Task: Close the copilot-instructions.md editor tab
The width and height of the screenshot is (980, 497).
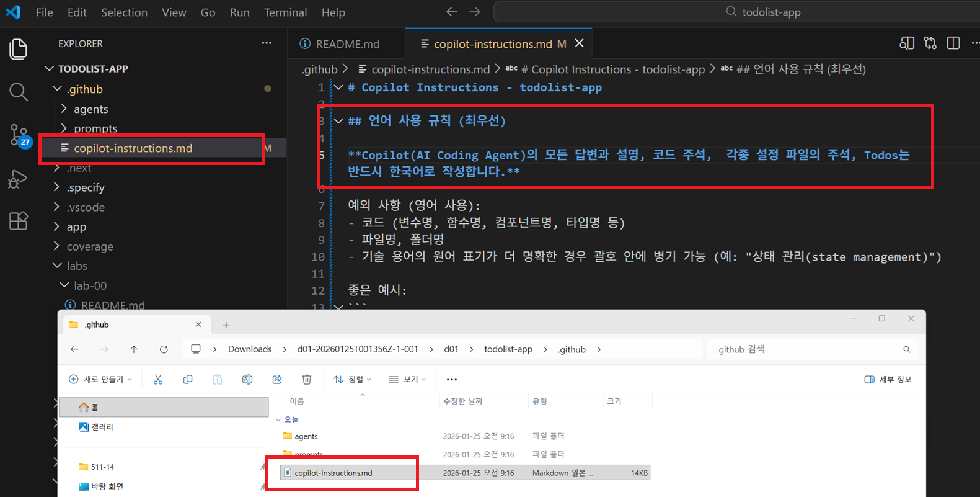Action: (x=579, y=43)
